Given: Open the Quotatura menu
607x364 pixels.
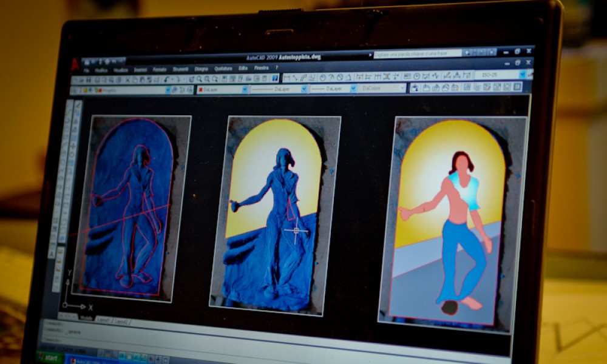Looking at the screenshot, I should click(x=223, y=69).
